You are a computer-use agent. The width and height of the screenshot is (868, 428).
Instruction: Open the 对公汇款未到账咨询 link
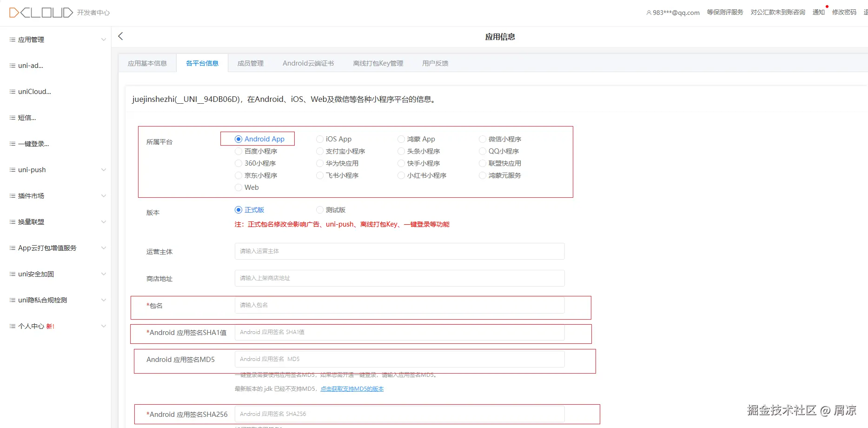(x=778, y=13)
